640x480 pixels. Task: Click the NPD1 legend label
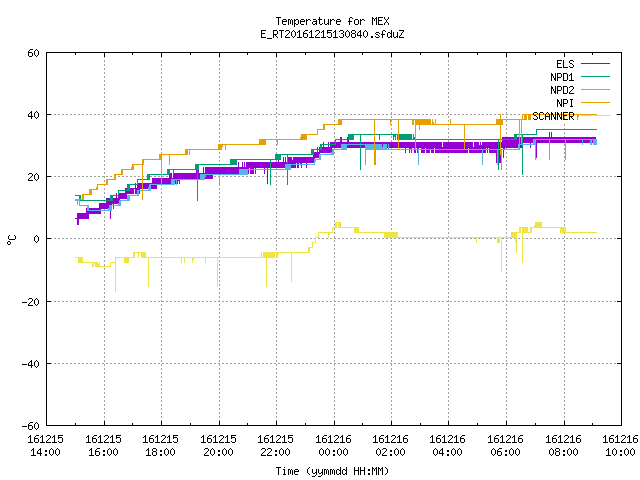coord(562,77)
